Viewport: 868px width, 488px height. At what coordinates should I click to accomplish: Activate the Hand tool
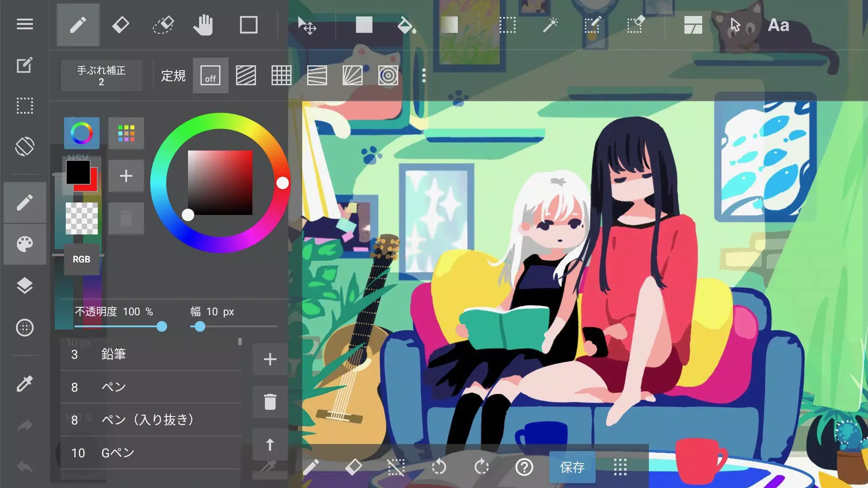[x=204, y=25]
